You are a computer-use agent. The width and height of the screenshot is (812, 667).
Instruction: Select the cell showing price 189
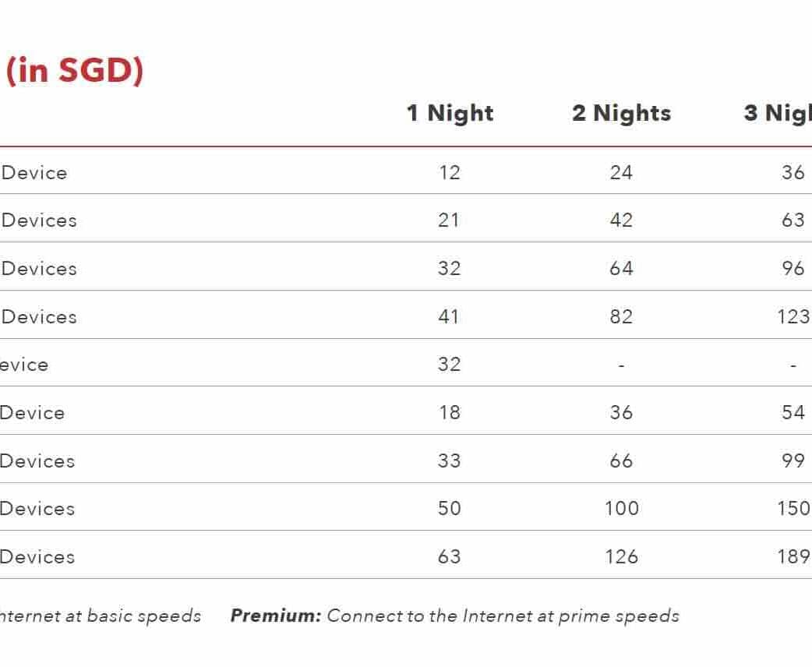coord(793,557)
